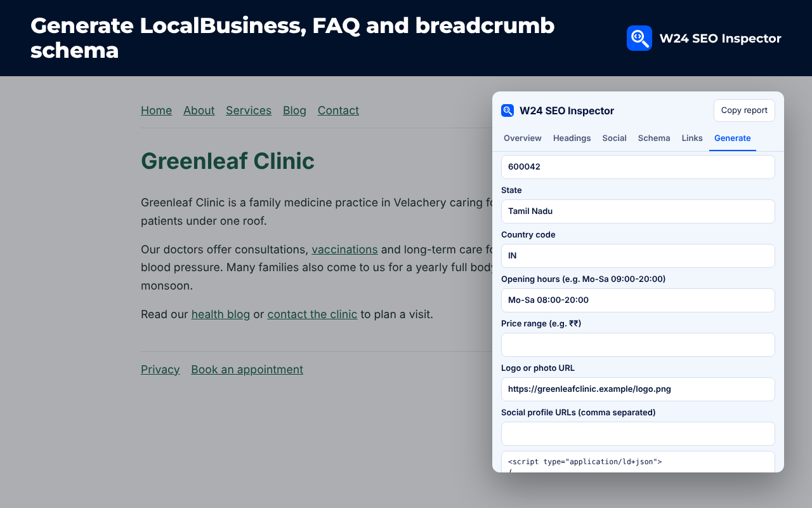Open the Social tab
This screenshot has height=508, width=812.
point(614,138)
